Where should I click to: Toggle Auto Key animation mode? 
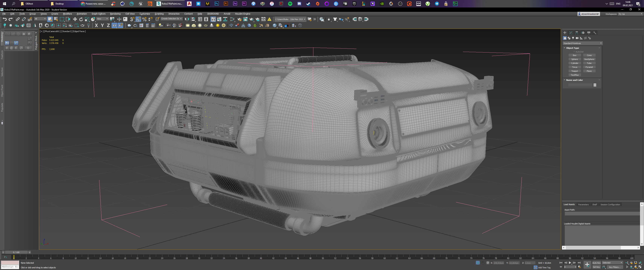click(x=596, y=263)
